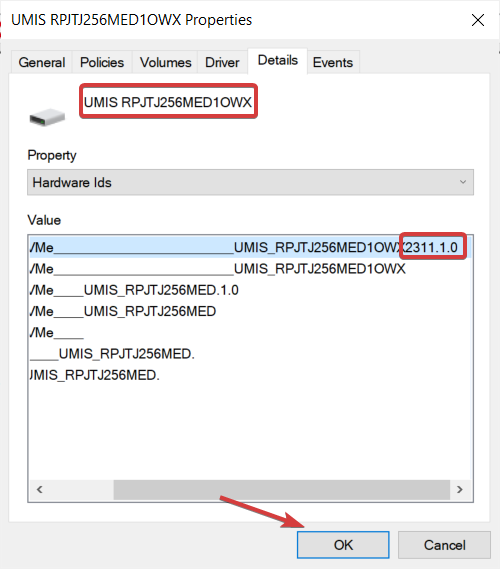The image size is (500, 569).
Task: Click the OK button
Action: [x=343, y=545]
